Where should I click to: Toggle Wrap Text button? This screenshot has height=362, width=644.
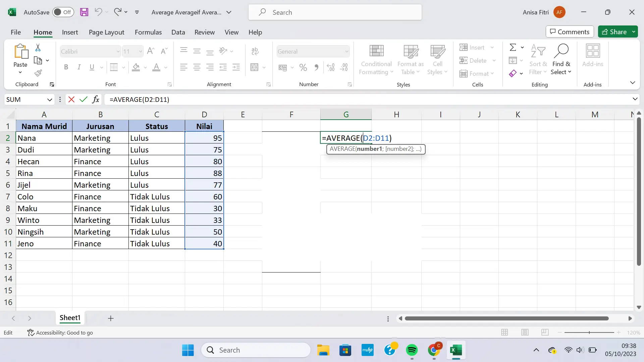pyautogui.click(x=255, y=51)
